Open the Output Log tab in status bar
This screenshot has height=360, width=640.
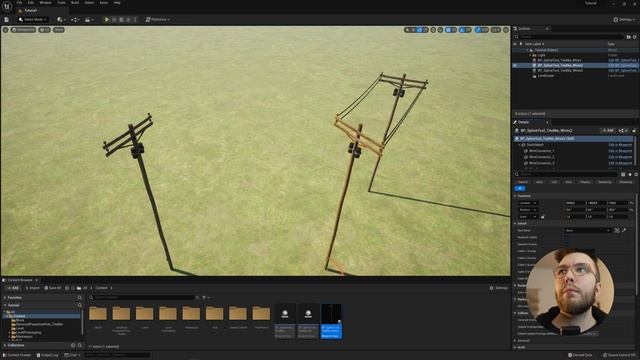(47, 355)
